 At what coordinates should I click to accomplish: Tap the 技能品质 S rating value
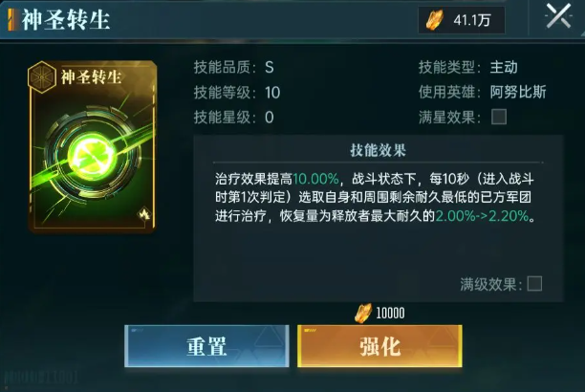pos(270,68)
